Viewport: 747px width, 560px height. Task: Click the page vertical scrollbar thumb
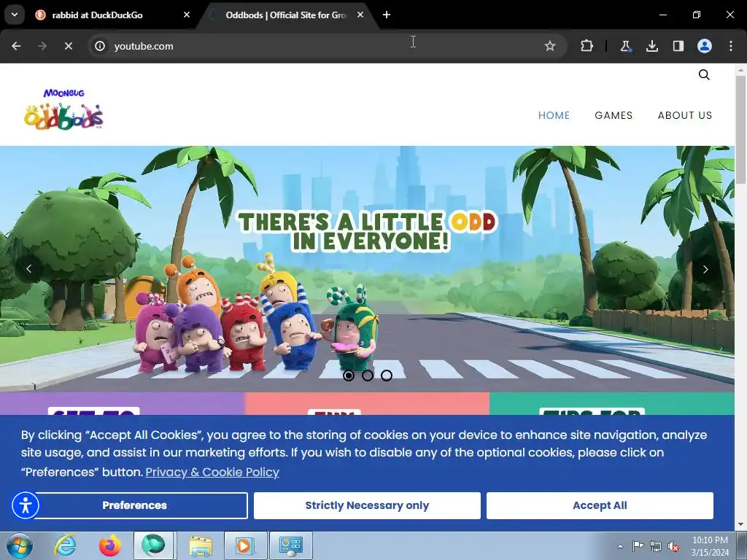740,128
